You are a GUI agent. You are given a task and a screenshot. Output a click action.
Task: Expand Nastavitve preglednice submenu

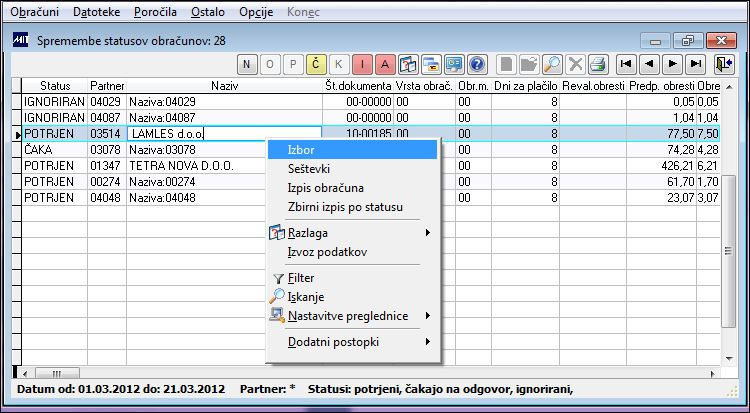353,316
